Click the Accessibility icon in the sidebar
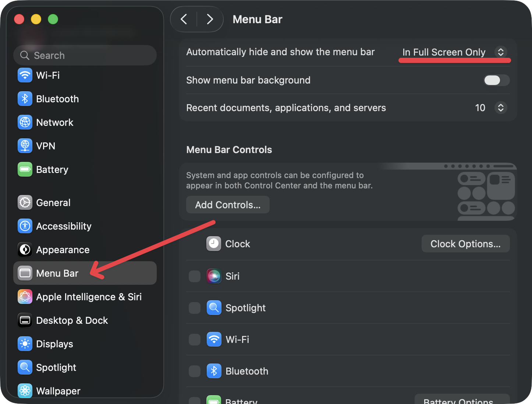Screen dimensions: 532x404 click(25, 226)
